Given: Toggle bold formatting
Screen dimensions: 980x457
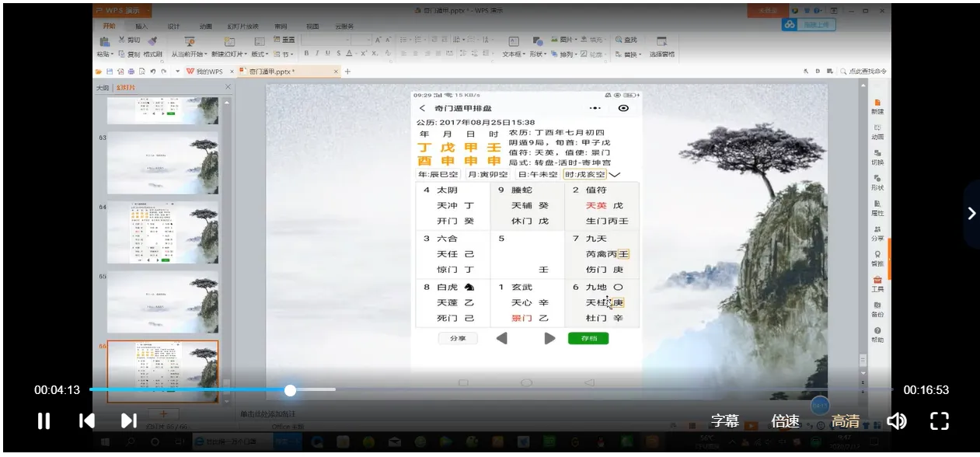Looking at the screenshot, I should [306, 54].
